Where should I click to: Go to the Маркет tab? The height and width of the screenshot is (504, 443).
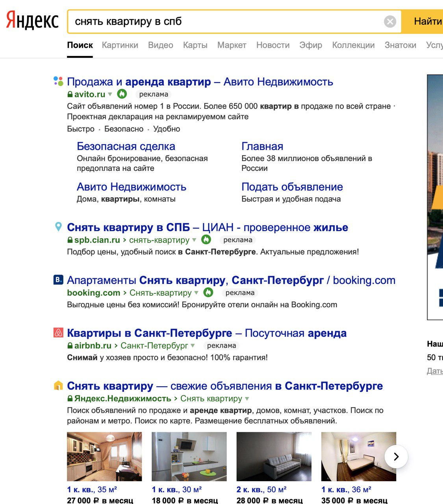coord(232,45)
